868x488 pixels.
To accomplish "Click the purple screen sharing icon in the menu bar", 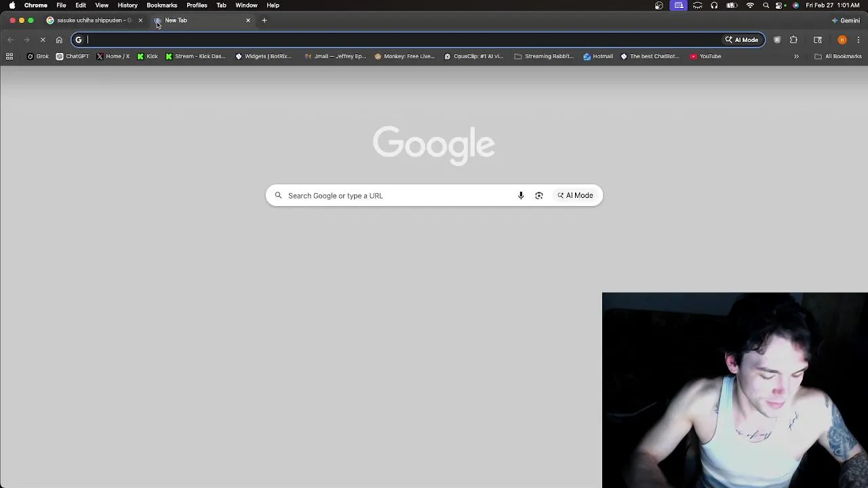I will (679, 5).
